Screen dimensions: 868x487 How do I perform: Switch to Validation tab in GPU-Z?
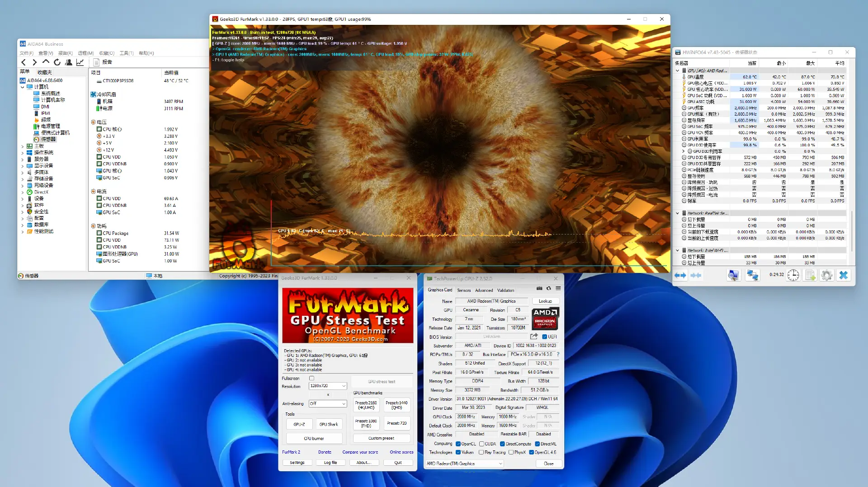tap(505, 290)
